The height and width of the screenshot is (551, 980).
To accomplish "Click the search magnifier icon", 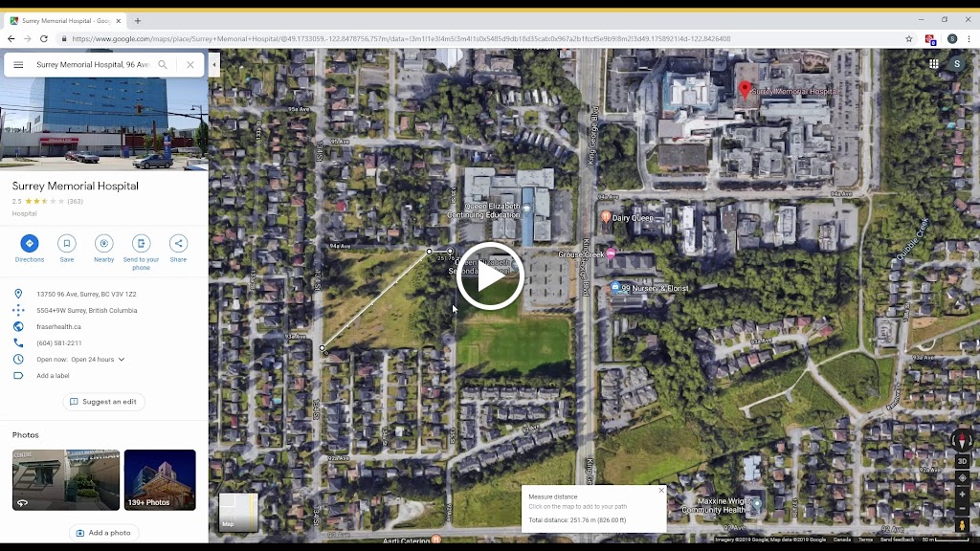I will tap(163, 64).
